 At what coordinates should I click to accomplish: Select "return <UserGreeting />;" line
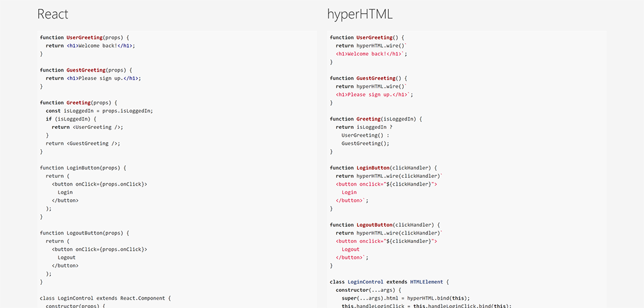tap(88, 127)
